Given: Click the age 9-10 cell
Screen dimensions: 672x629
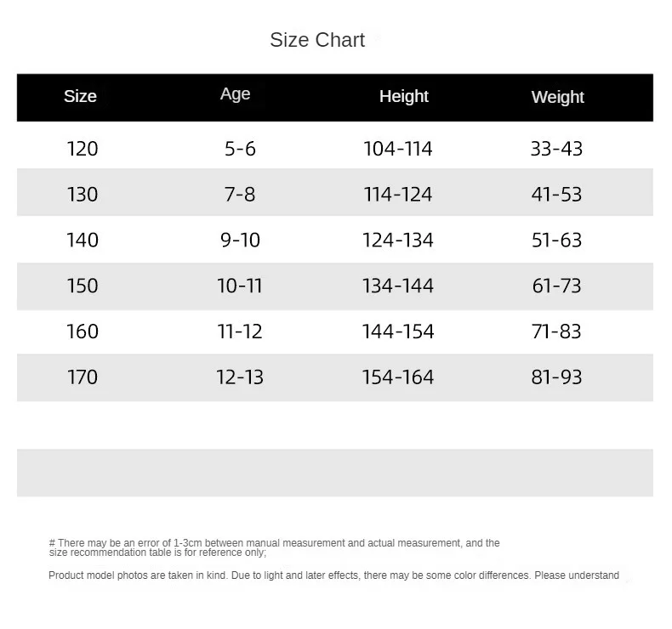Looking at the screenshot, I should [240, 241].
